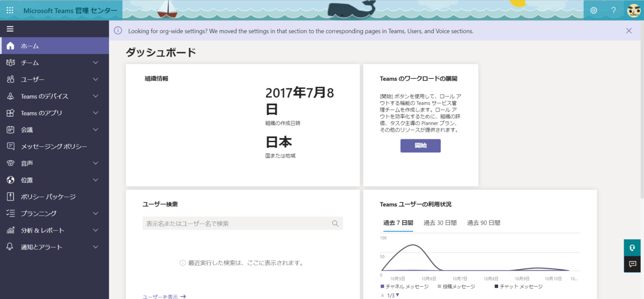Click the 組織情報 card heading

click(156, 78)
